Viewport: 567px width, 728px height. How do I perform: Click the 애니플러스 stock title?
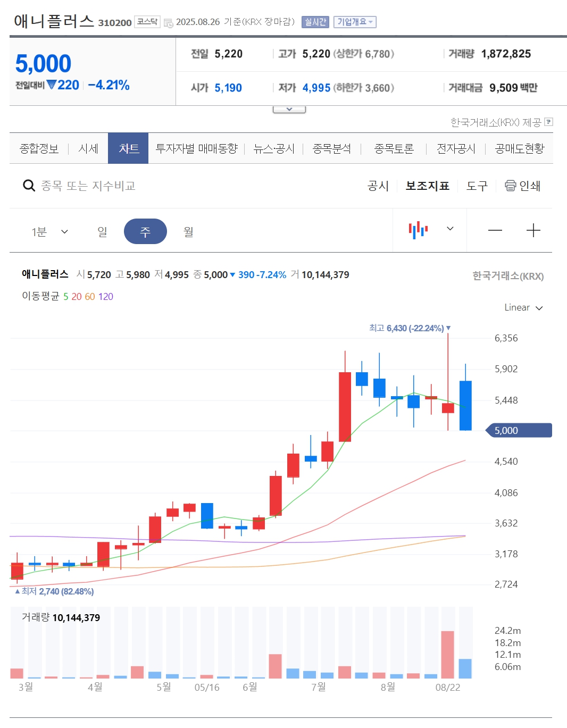point(54,21)
